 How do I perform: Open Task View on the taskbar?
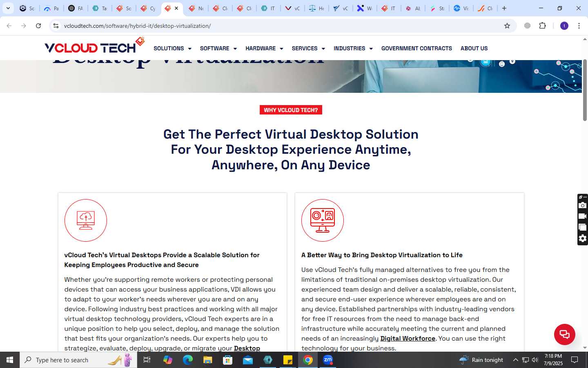pos(147,360)
